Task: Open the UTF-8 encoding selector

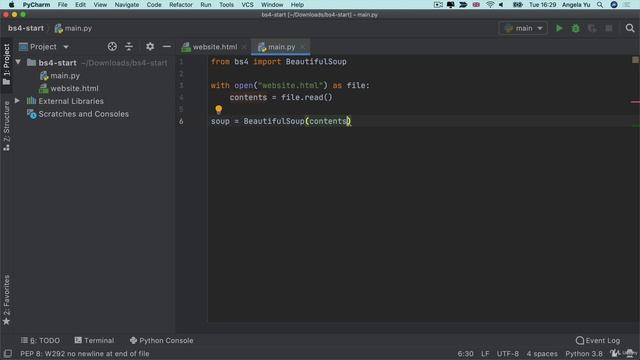Action: click(x=508, y=353)
